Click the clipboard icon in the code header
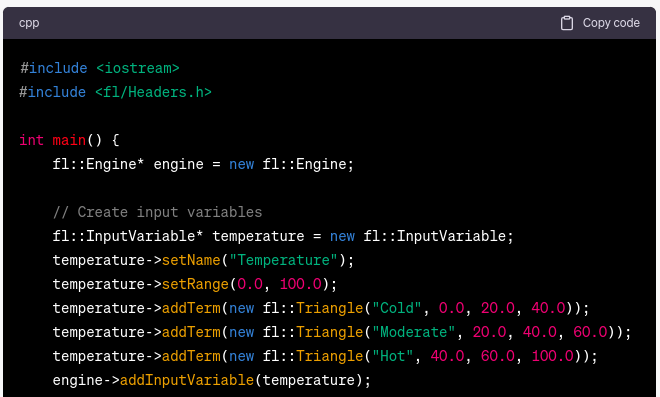Viewport: 660px width, 397px height. pos(567,23)
